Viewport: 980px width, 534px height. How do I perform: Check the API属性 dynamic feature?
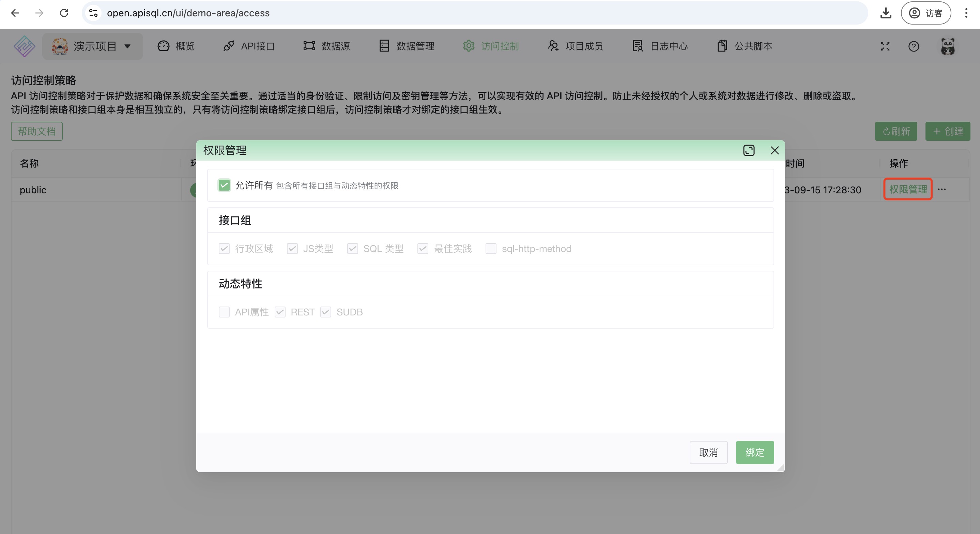tap(224, 312)
